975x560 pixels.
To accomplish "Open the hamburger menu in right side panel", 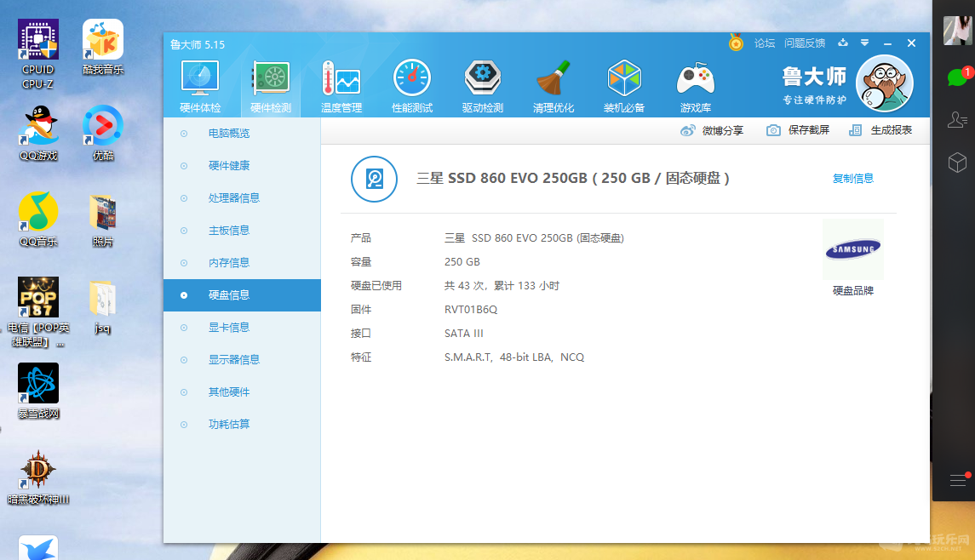I will point(958,480).
